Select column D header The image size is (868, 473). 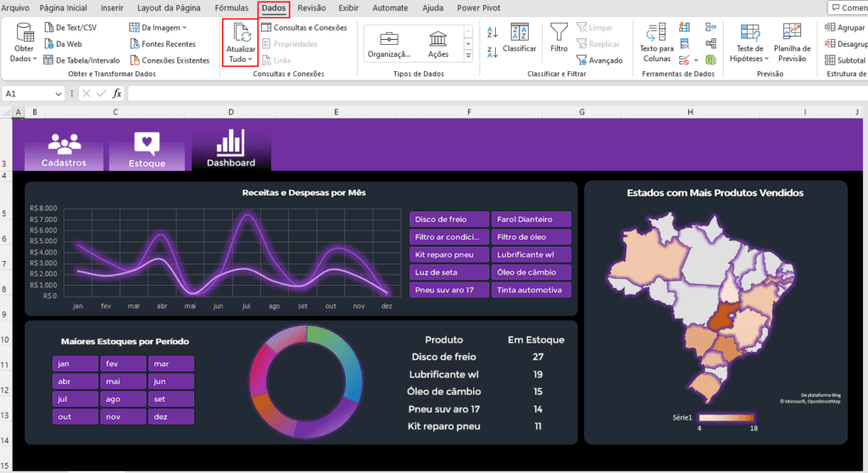231,112
